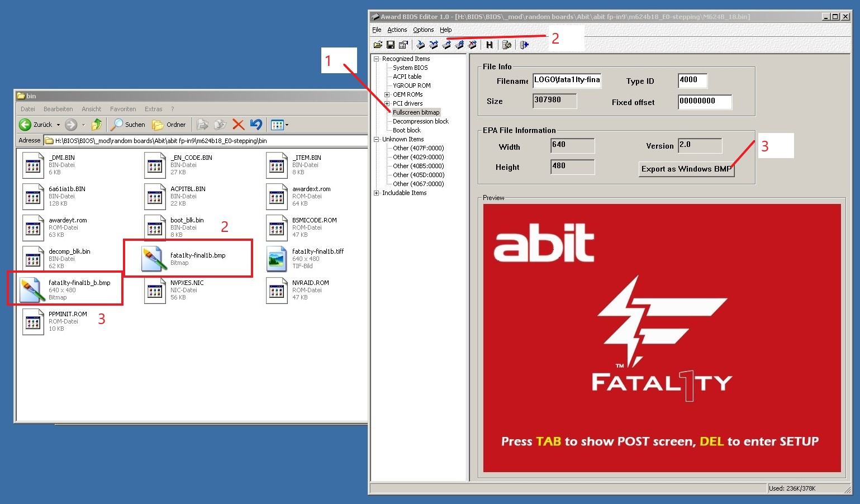This screenshot has height=504, width=860.
Task: Select Boot block tree item
Action: coord(407,130)
